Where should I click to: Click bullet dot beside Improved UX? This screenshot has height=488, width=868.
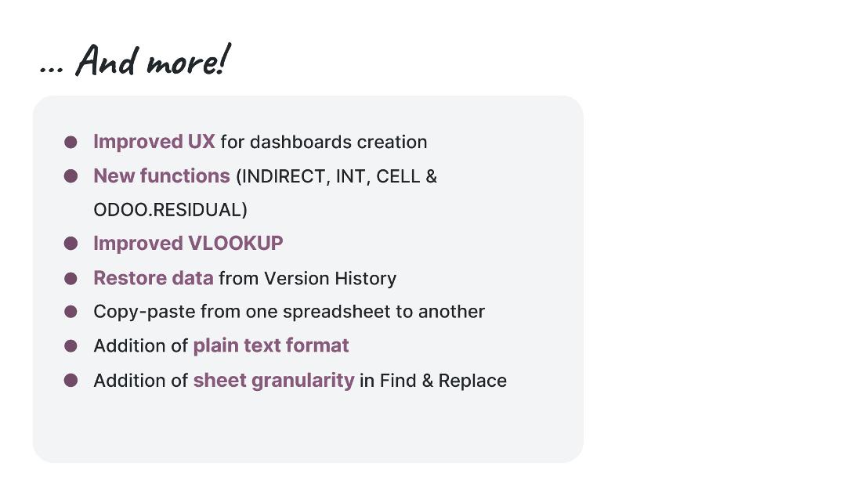tap(71, 143)
